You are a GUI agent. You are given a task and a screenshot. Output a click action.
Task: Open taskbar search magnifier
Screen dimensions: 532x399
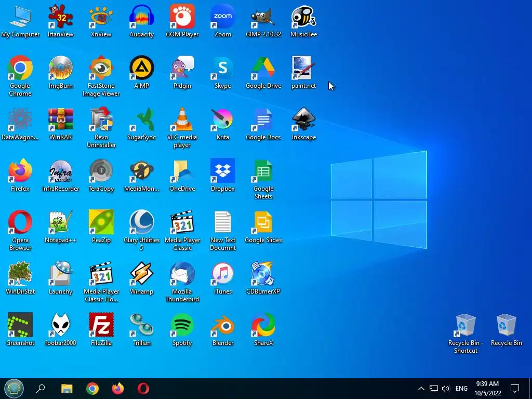(x=41, y=388)
